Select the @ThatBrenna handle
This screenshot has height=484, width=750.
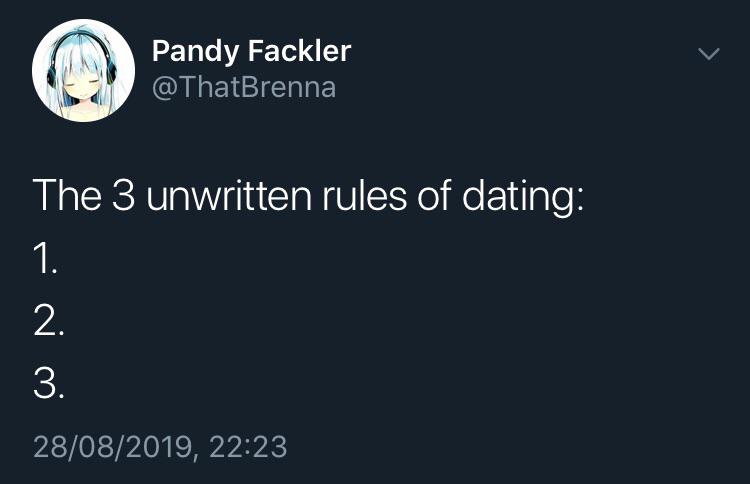click(x=244, y=88)
